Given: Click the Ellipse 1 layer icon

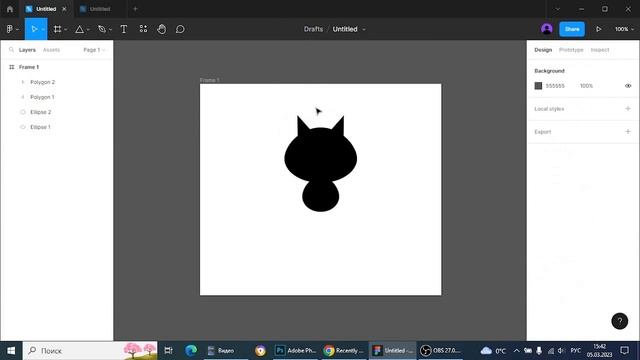Looking at the screenshot, I should (x=23, y=127).
